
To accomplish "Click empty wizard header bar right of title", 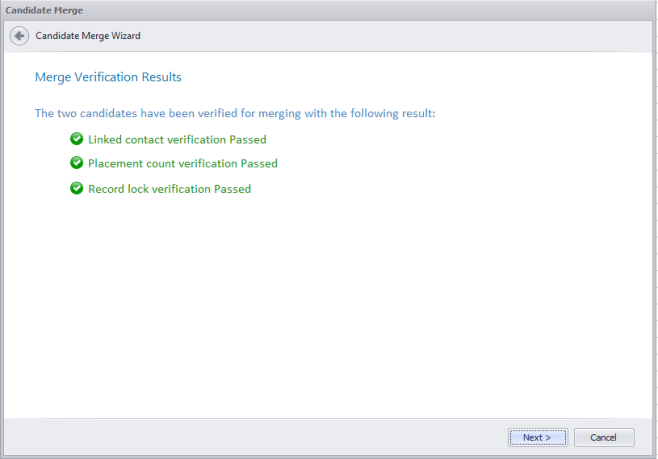I will pos(400,36).
